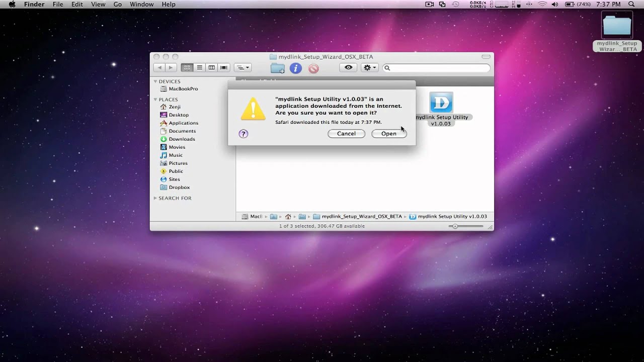The width and height of the screenshot is (644, 362).
Task: Go back in Finder history
Action: click(x=159, y=67)
